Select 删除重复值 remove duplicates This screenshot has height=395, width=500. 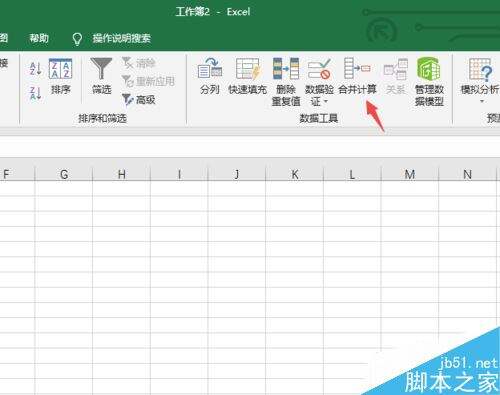pyautogui.click(x=286, y=82)
